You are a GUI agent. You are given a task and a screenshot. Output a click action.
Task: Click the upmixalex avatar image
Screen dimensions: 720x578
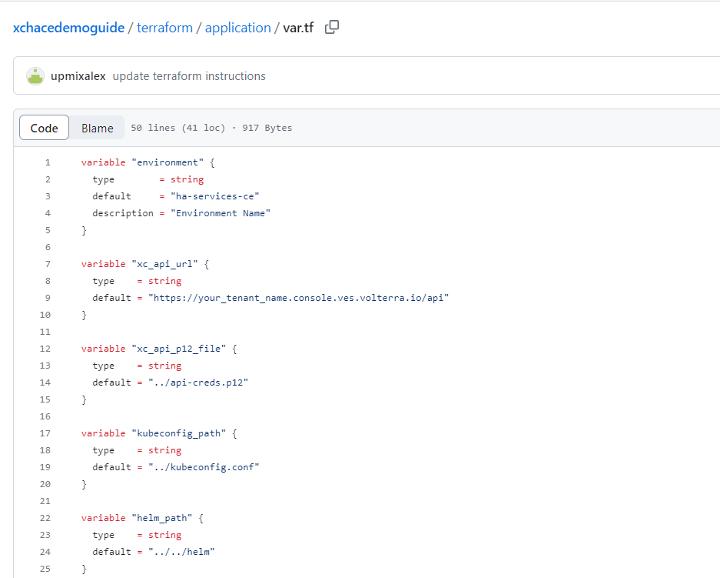coord(35,76)
